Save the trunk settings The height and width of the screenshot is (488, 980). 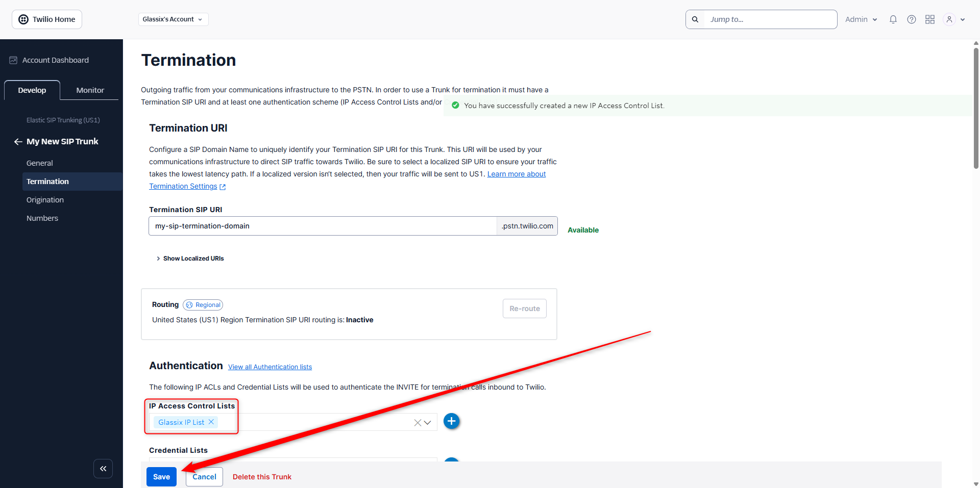tap(161, 477)
